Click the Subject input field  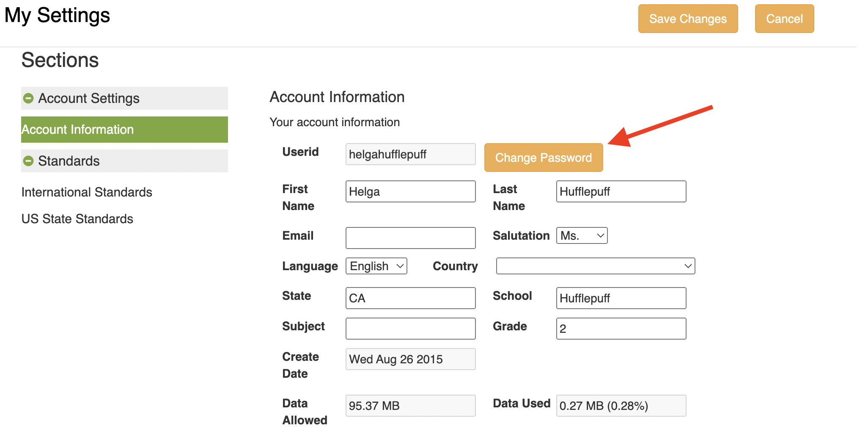coord(410,328)
